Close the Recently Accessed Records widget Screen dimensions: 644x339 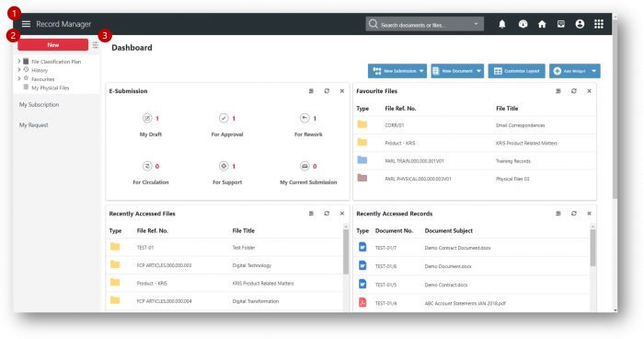tap(589, 214)
